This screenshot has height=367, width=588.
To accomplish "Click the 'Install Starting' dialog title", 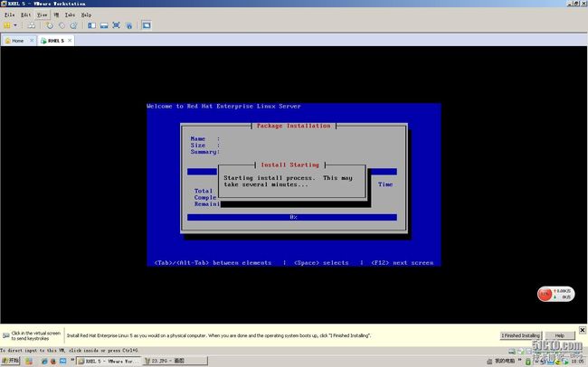I will pos(289,165).
